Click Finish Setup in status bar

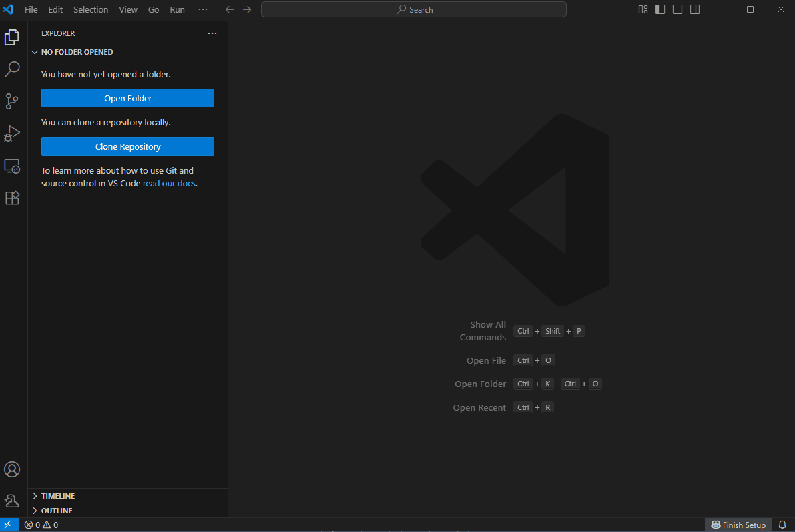click(x=738, y=525)
